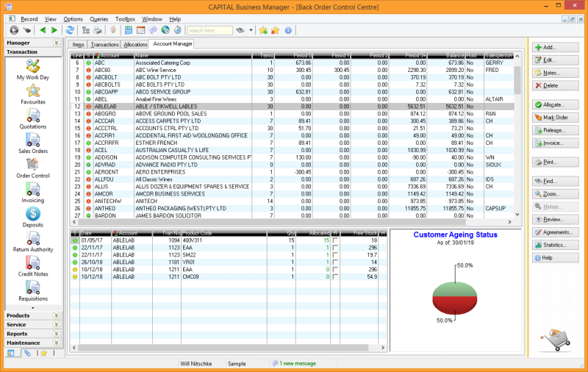Open the speech bubble messages icon

point(153,30)
